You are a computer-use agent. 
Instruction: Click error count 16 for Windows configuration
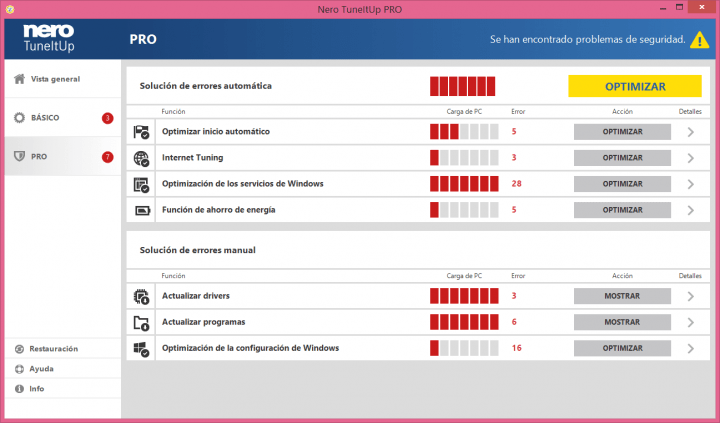pyautogui.click(x=517, y=348)
